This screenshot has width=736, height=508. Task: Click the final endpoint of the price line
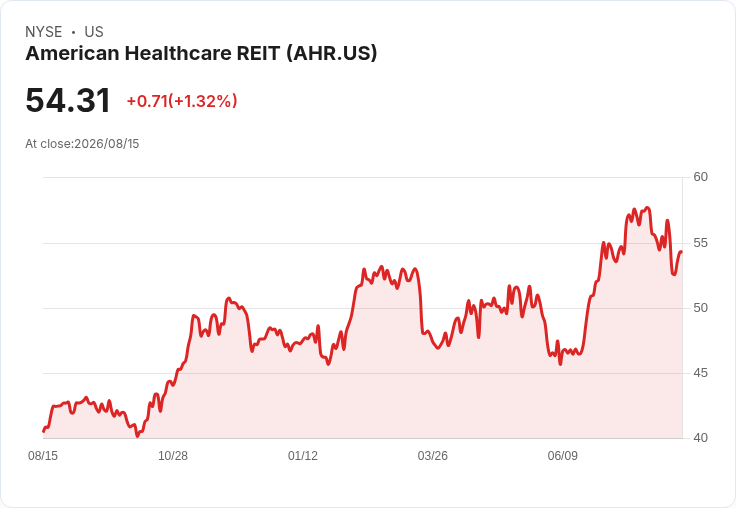click(x=682, y=252)
